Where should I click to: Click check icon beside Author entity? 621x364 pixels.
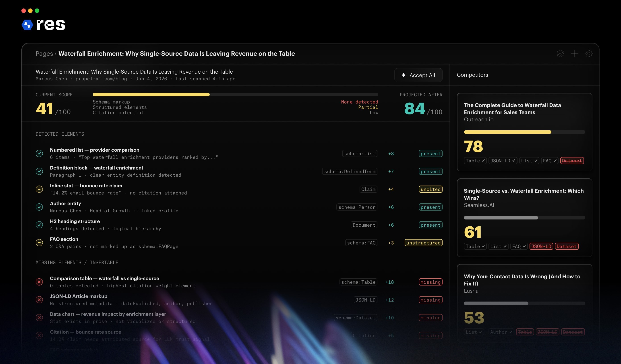(39, 207)
